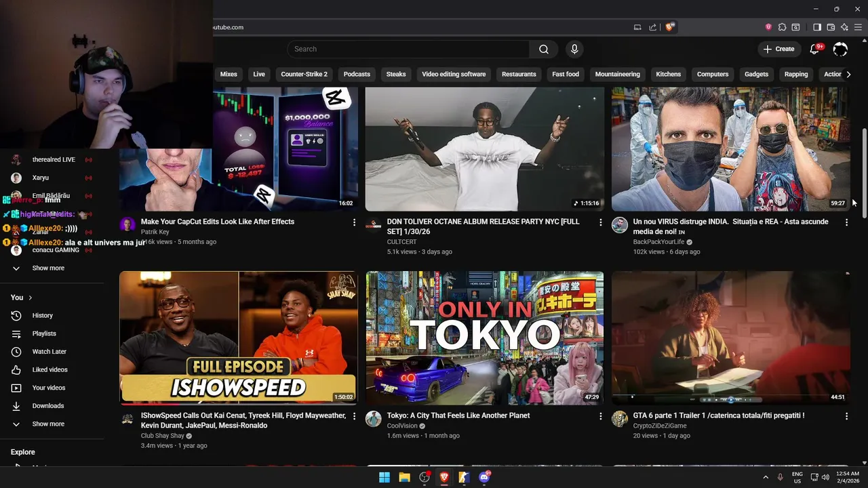Open Discord from taskbar
Image resolution: width=868 pixels, height=488 pixels.
click(x=484, y=477)
